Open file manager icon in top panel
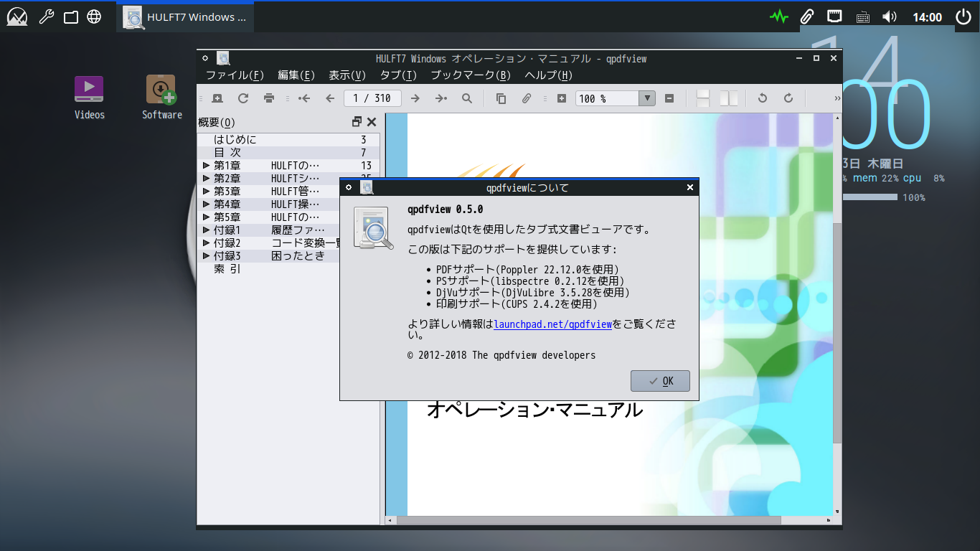The height and width of the screenshot is (551, 980). pyautogui.click(x=70, y=17)
